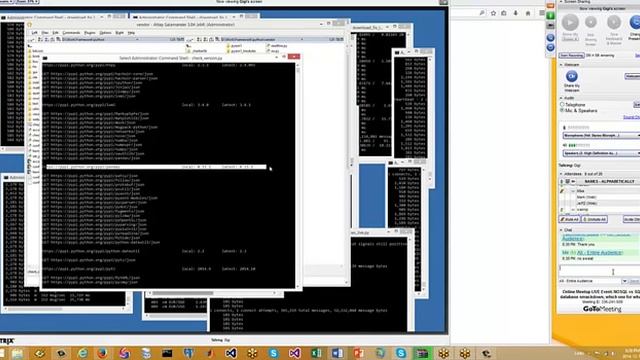Select the Mic & Speakers audio option
Screen dimensions: 640x360
point(562,111)
